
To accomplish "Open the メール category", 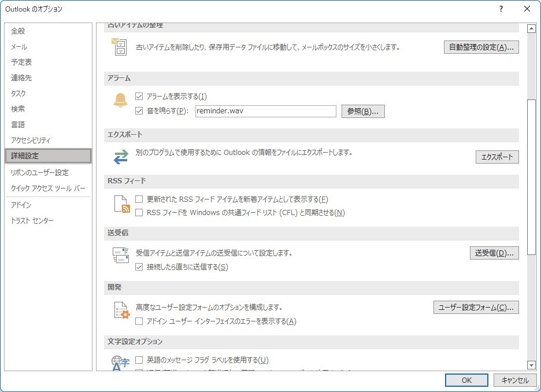I will click(49, 47).
